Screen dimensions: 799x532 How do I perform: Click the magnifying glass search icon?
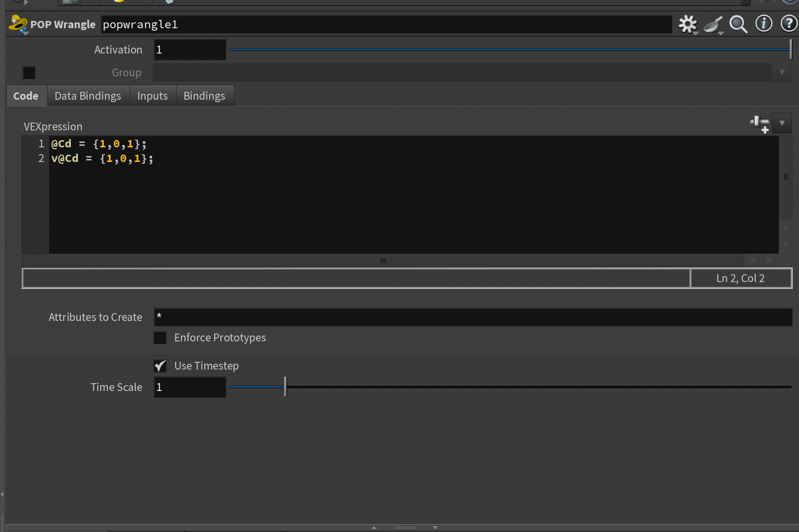tap(738, 24)
